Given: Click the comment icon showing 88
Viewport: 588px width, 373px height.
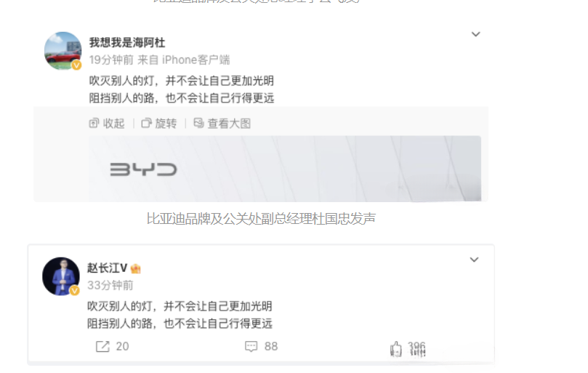Looking at the screenshot, I should [251, 346].
